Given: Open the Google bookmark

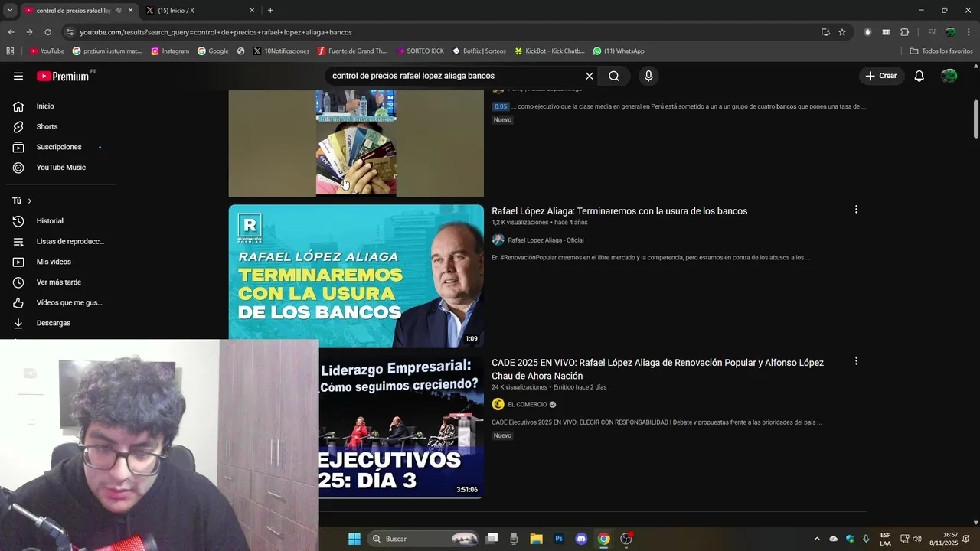Looking at the screenshot, I should pos(213,51).
